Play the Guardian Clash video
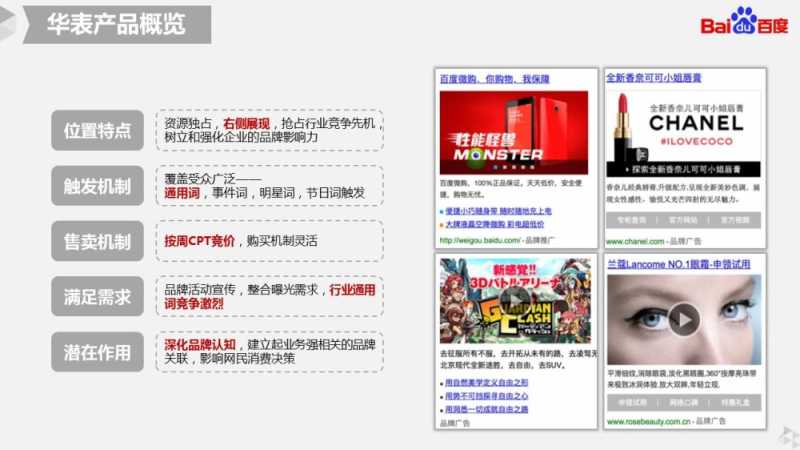The height and width of the screenshot is (450, 800). [515, 301]
